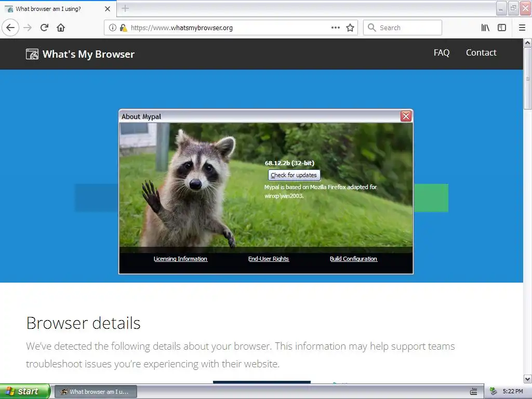Open a new tab with the plus
The width and height of the screenshot is (532, 399).
[x=125, y=8]
